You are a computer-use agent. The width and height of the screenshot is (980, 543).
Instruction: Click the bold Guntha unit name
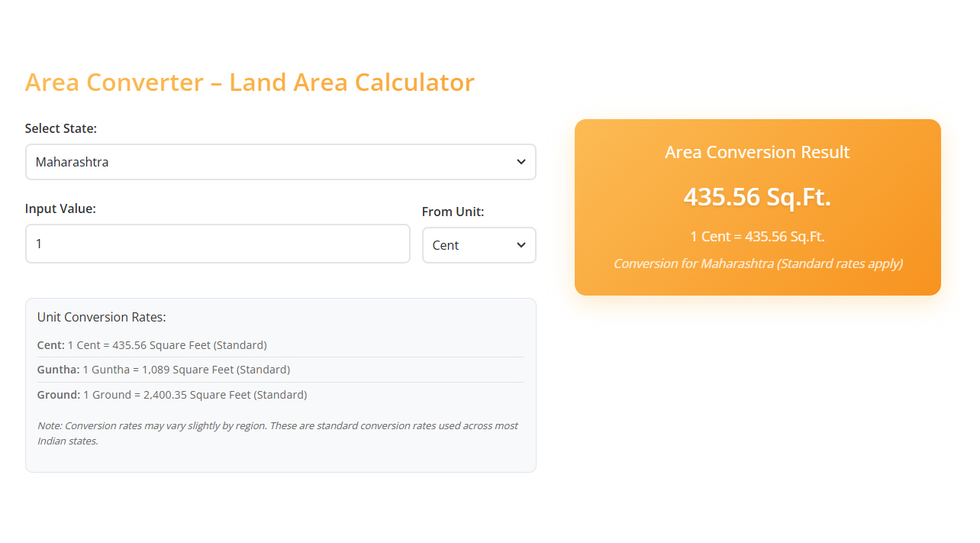pos(58,370)
